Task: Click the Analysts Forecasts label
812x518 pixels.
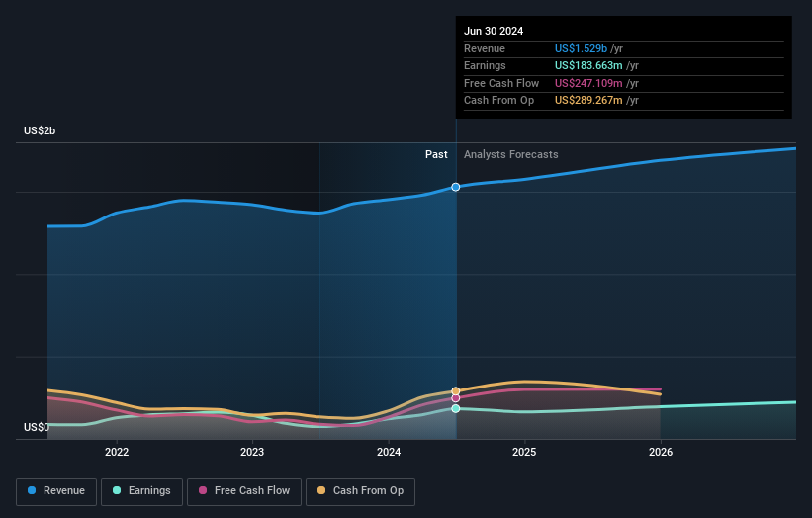Action: 510,154
